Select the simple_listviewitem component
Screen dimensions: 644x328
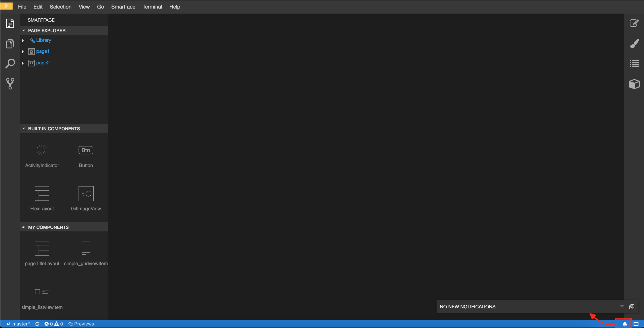pyautogui.click(x=42, y=299)
